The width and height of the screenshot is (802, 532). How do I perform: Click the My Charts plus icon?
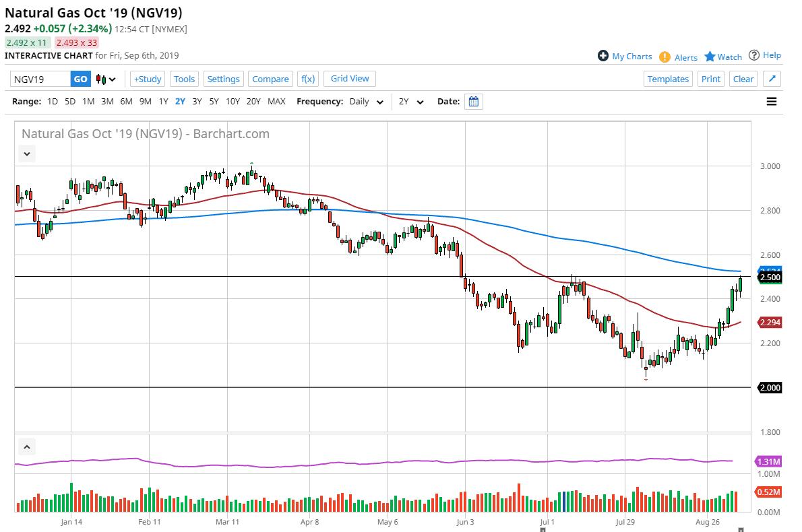(x=603, y=56)
